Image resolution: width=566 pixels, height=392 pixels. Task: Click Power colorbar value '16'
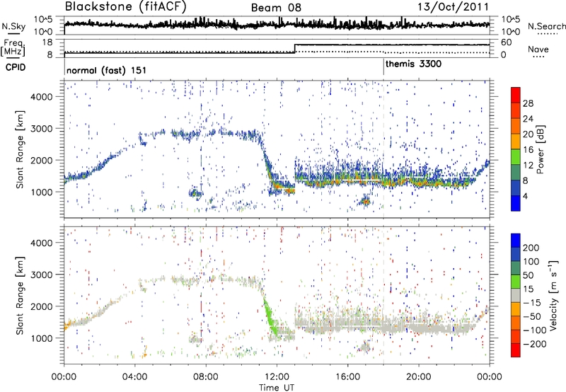click(x=528, y=150)
